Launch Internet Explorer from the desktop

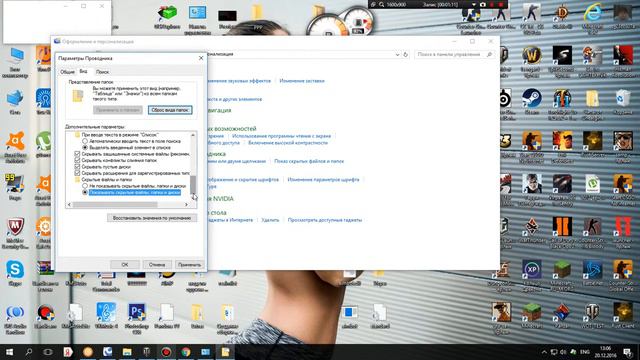point(592,12)
